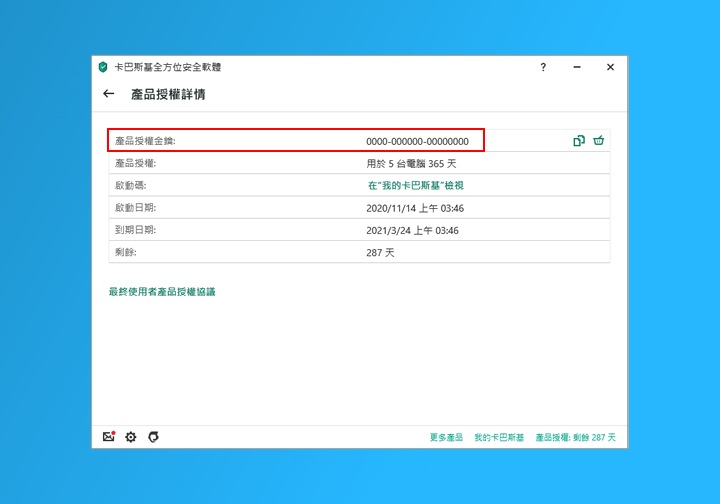Select the license key 0000-000000-00000000 value

[x=417, y=141]
